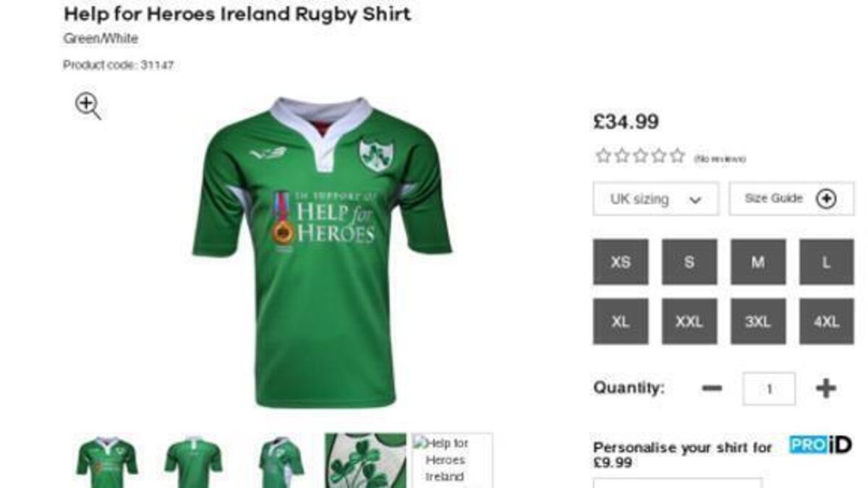View the shamrock crest close-up thumbnail
Image resolution: width=868 pixels, height=488 pixels.
pos(365,461)
